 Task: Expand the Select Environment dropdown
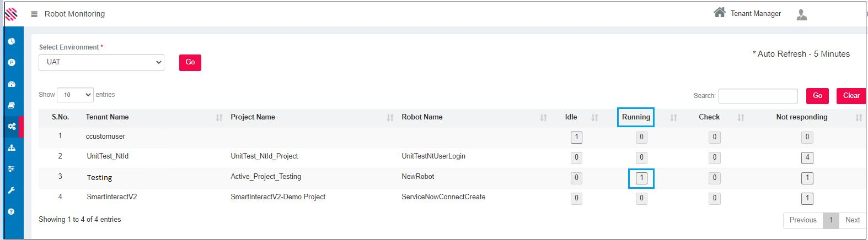point(101,62)
